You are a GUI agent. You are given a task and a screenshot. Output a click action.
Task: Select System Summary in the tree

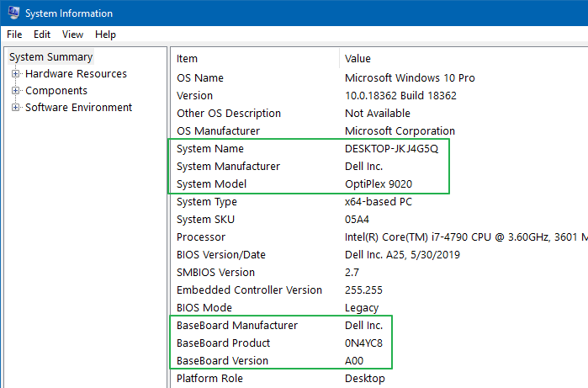click(x=51, y=57)
